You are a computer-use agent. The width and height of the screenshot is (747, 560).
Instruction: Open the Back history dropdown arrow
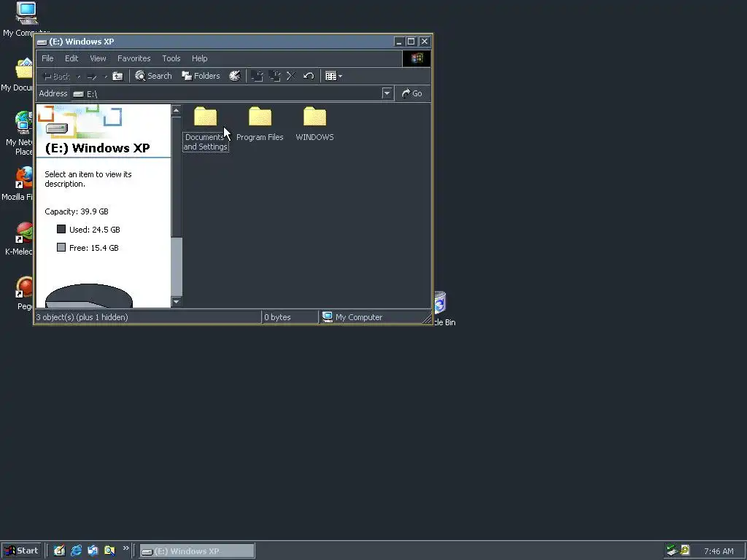[x=79, y=77]
